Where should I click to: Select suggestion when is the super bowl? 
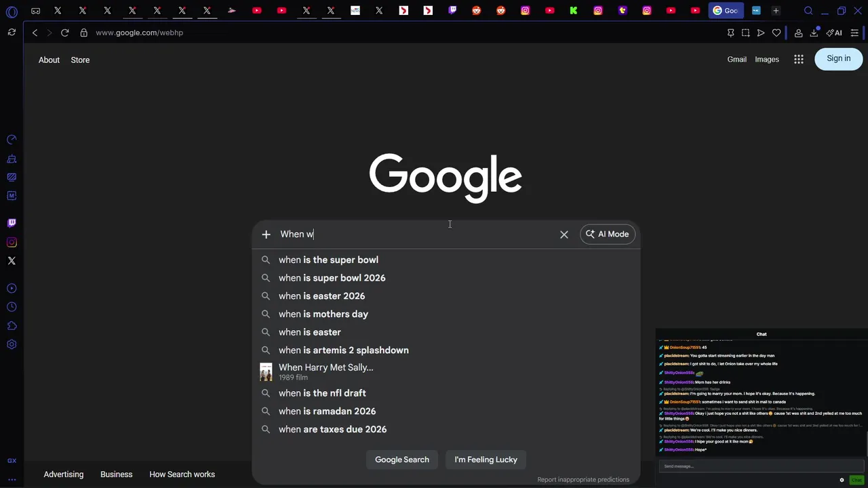(446, 260)
